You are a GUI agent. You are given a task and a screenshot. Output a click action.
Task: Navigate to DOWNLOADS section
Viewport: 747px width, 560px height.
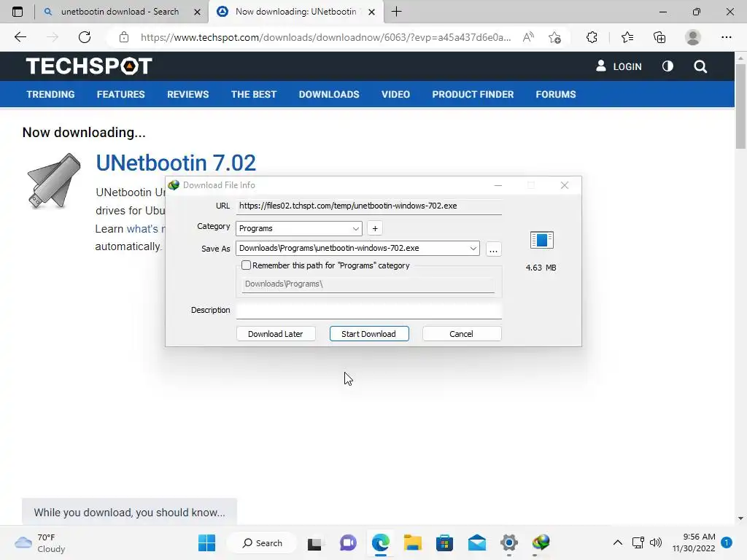coord(329,94)
